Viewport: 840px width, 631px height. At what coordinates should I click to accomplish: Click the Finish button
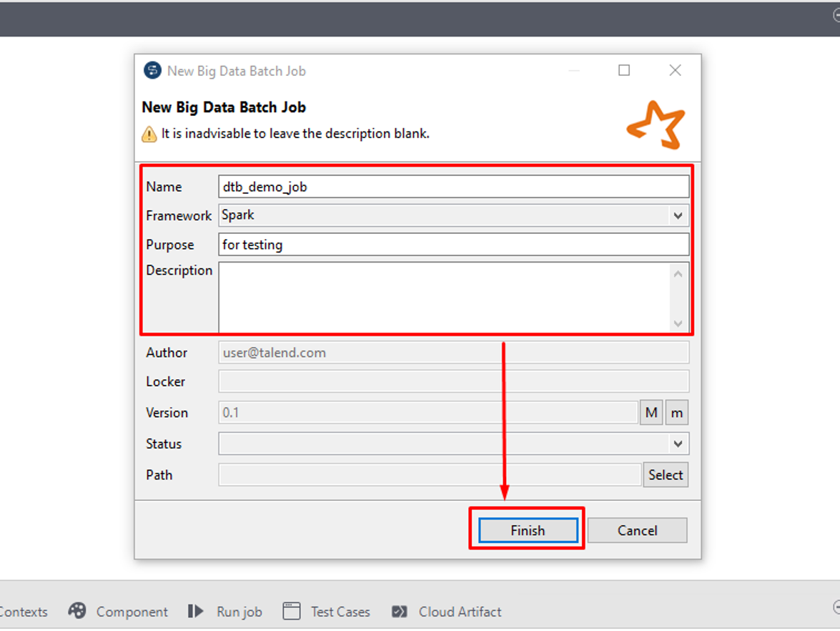coord(528,530)
